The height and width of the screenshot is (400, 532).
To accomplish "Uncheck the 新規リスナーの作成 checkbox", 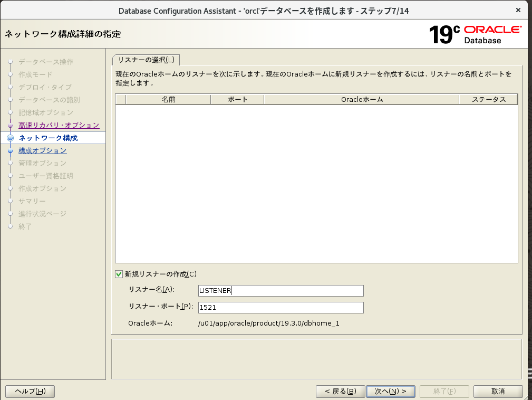I will [x=119, y=274].
